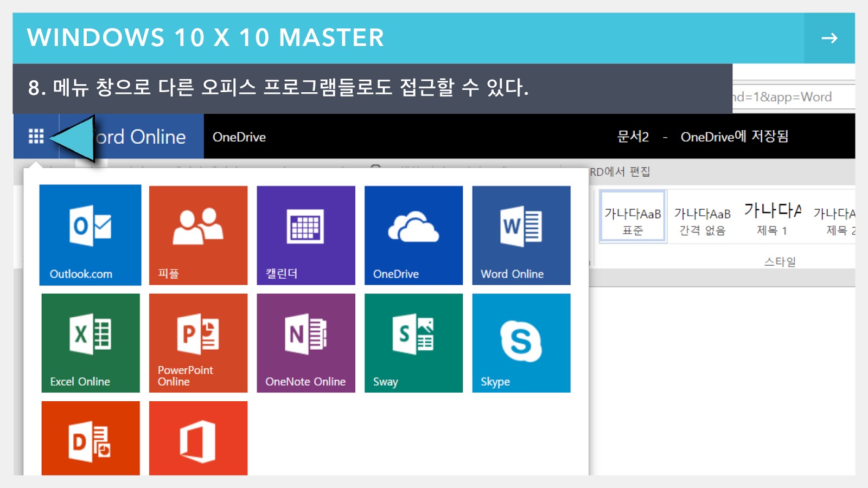The height and width of the screenshot is (488, 868).
Task: Click the browser address bar URL field
Action: (x=794, y=97)
